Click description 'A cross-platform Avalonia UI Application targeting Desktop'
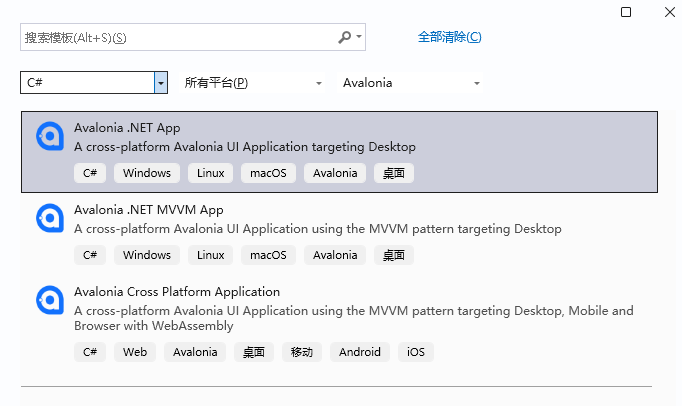This screenshot has height=406, width=682. 245,147
